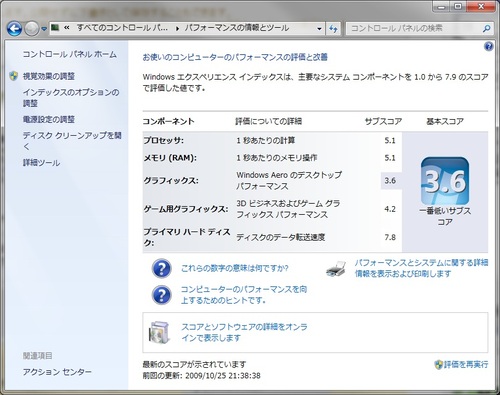
Task: Select ゲーム用グラフィックス: row label
Action: [186, 209]
